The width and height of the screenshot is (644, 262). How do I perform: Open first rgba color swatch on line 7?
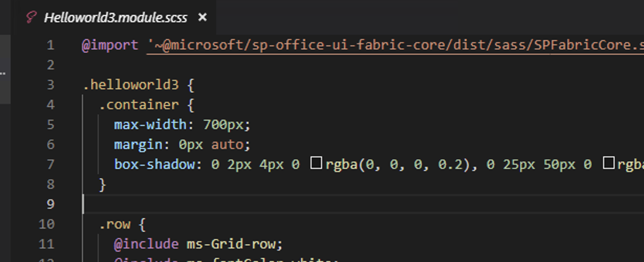pos(316,163)
